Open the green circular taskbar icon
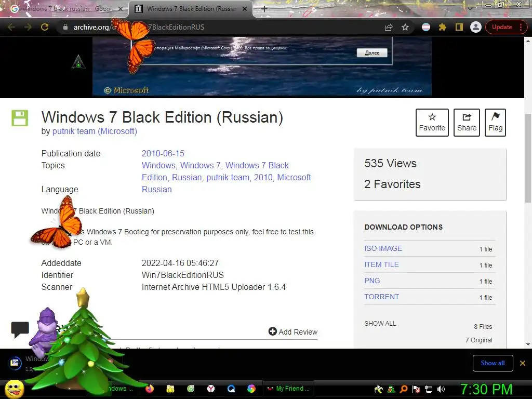Screen dimensions: 532x399 click(191, 389)
